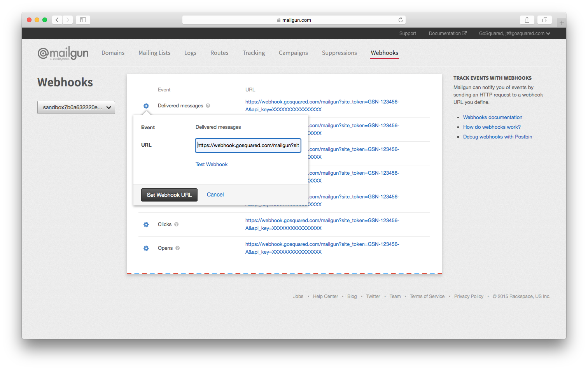
Task: Open How do webhooks work link
Action: (492, 127)
